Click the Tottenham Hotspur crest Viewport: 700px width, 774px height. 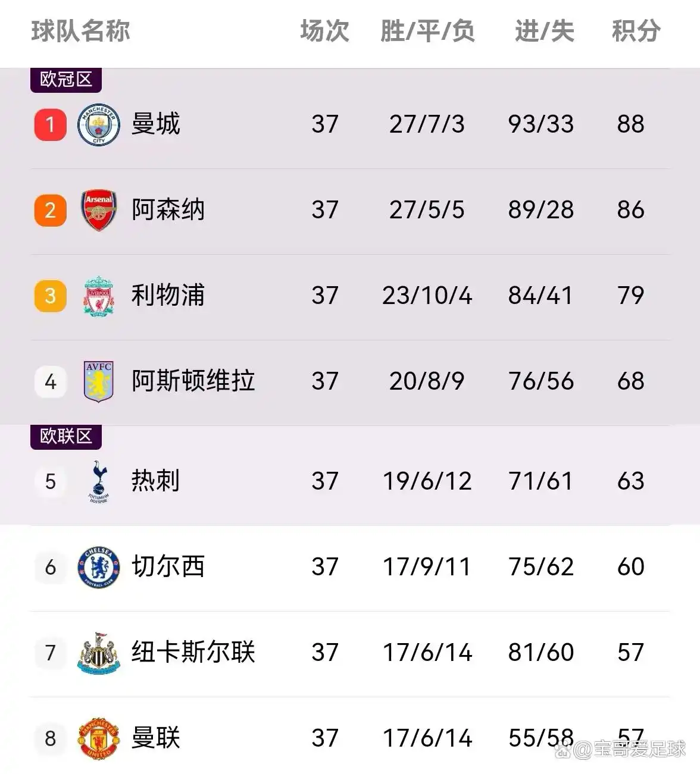tap(99, 481)
